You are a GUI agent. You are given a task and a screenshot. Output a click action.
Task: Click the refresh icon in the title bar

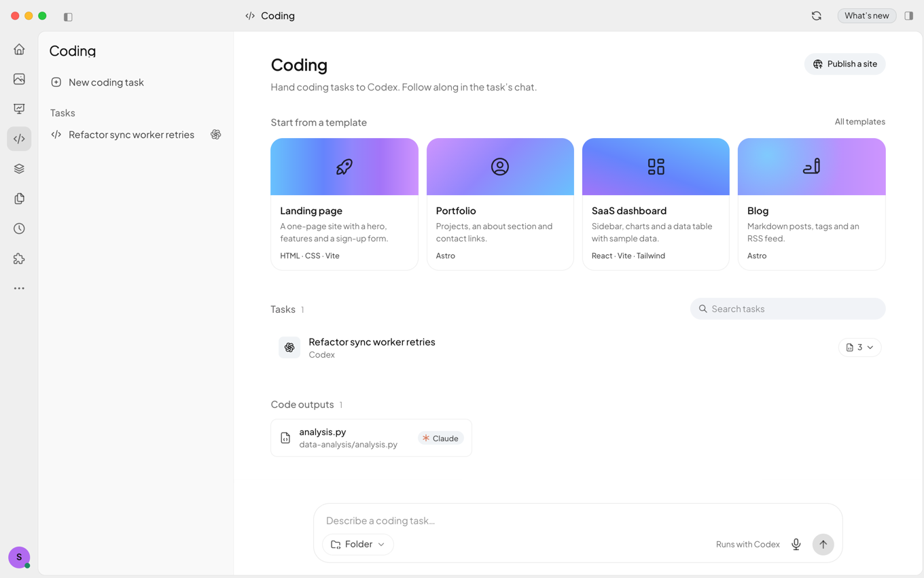pyautogui.click(x=817, y=16)
